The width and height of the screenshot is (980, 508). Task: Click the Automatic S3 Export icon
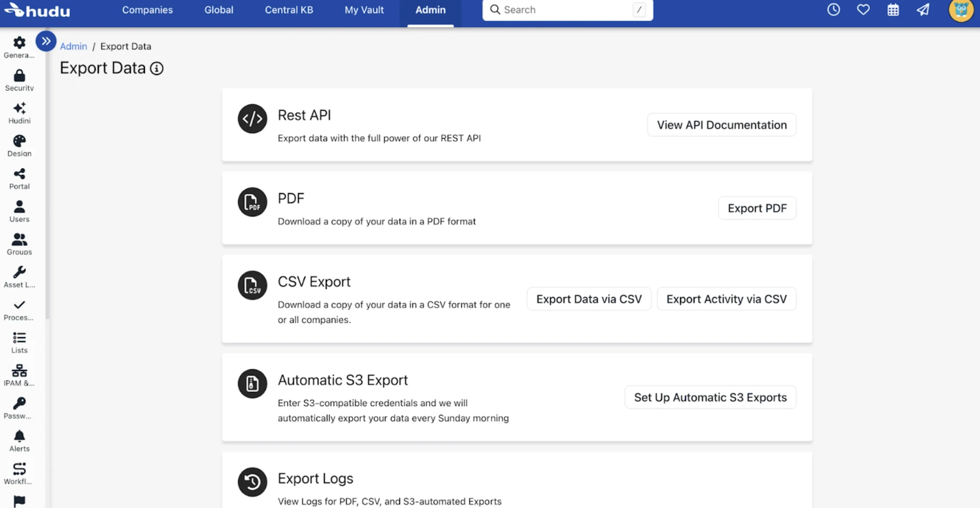252,384
